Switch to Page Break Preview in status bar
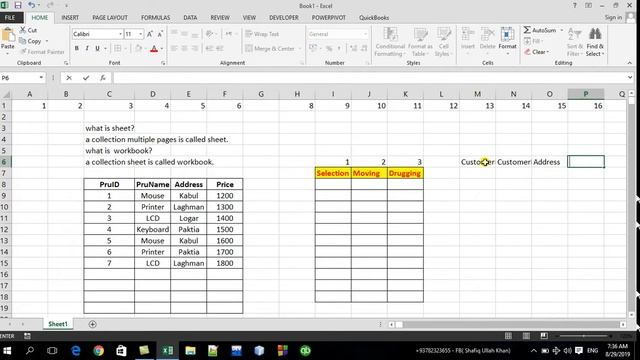This screenshot has width=640, height=360. click(x=544, y=336)
